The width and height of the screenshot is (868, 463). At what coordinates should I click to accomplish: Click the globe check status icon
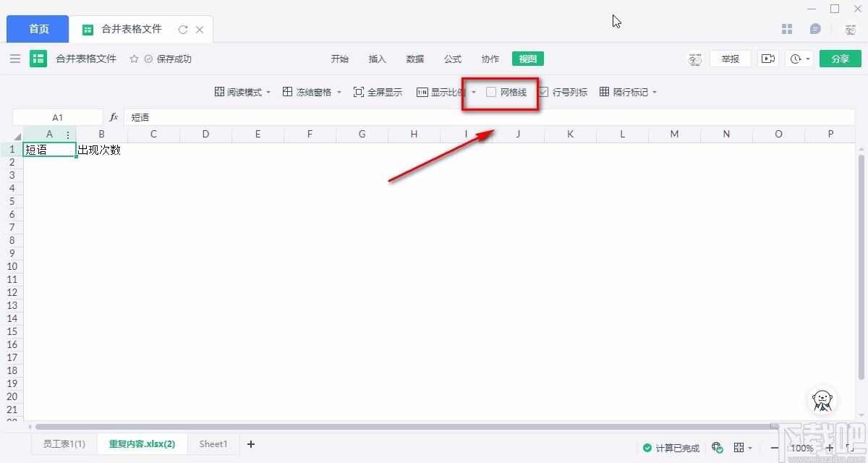[x=717, y=447]
